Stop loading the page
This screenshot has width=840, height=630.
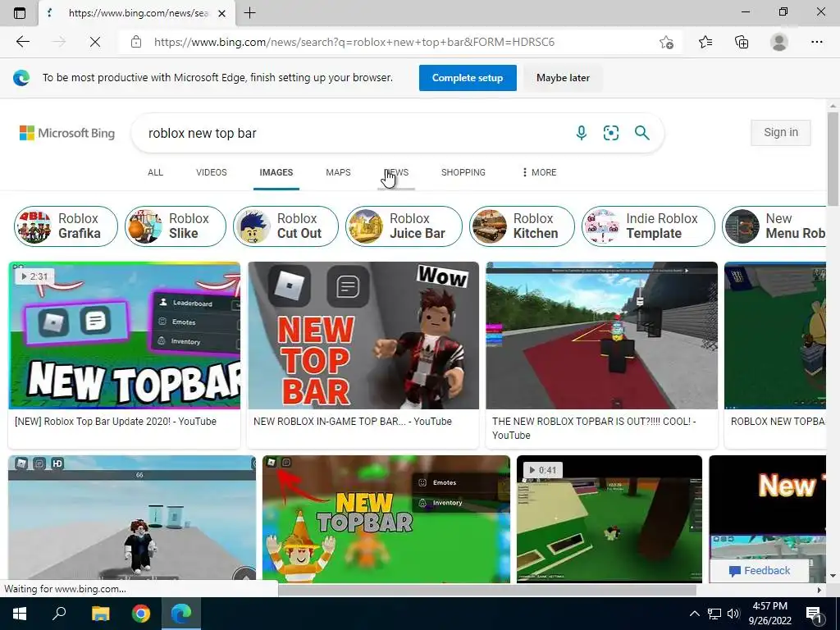pyautogui.click(x=95, y=42)
